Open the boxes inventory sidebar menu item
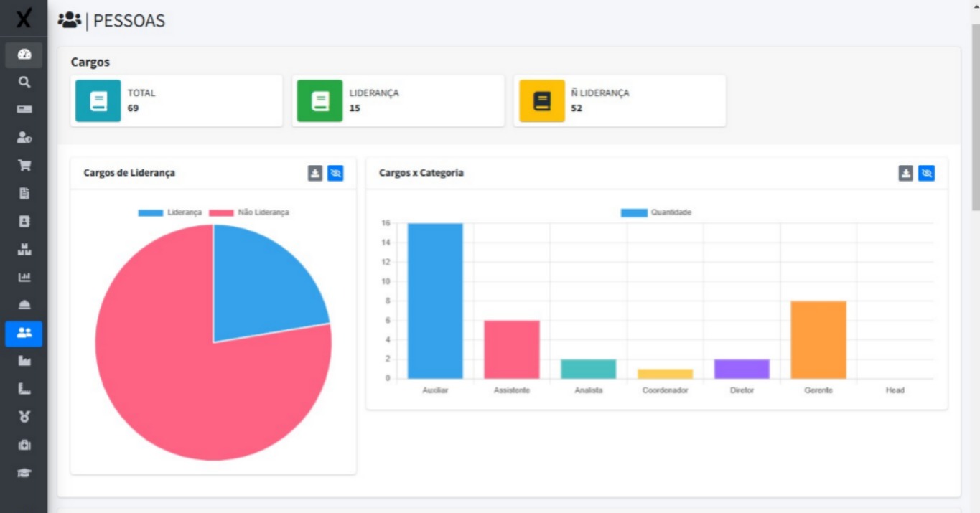The image size is (980, 513). [24, 250]
